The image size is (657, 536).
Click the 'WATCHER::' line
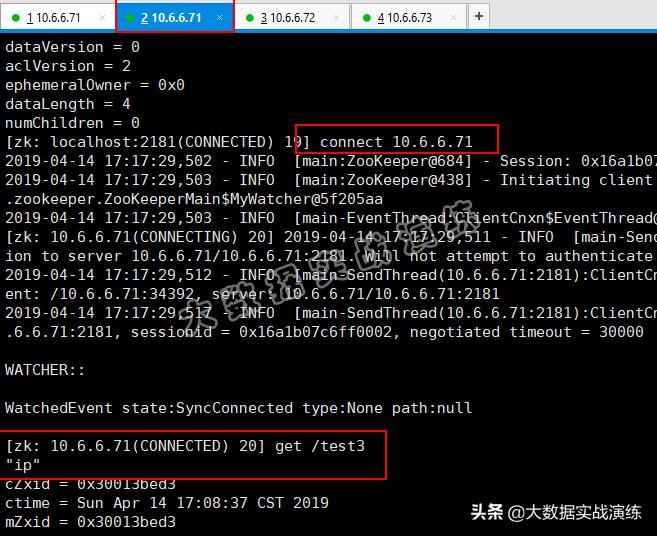tap(45, 370)
